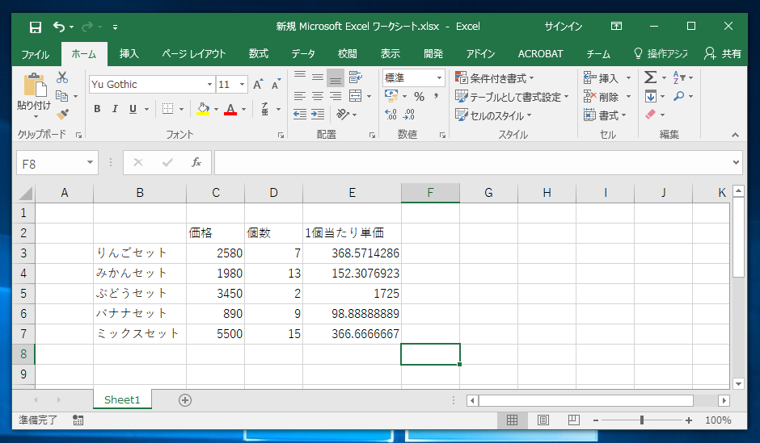Click the AutoSum sigma icon
This screenshot has height=443, width=760.
pyautogui.click(x=651, y=78)
